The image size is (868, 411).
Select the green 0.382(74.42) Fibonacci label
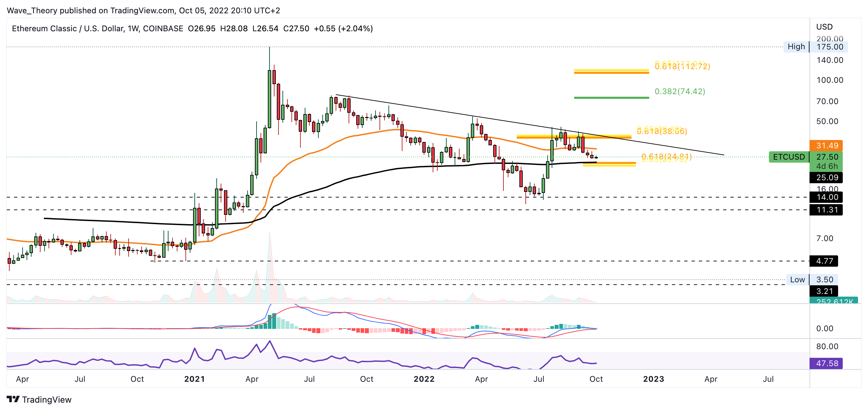(679, 91)
